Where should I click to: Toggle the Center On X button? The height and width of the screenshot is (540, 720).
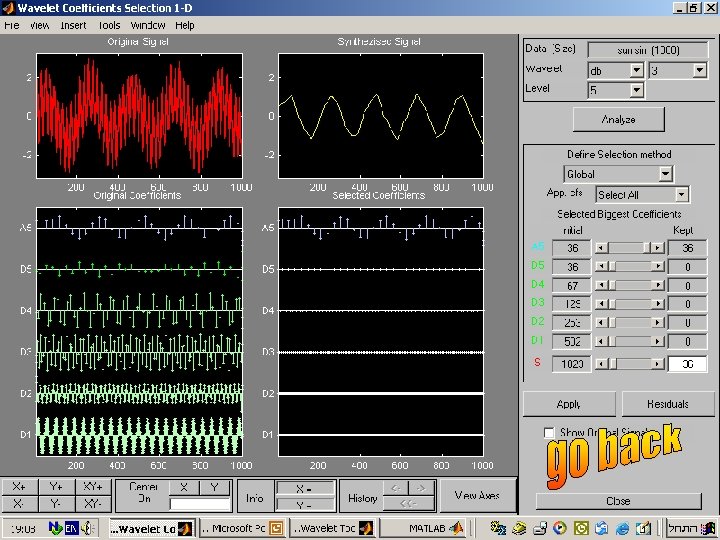184,488
